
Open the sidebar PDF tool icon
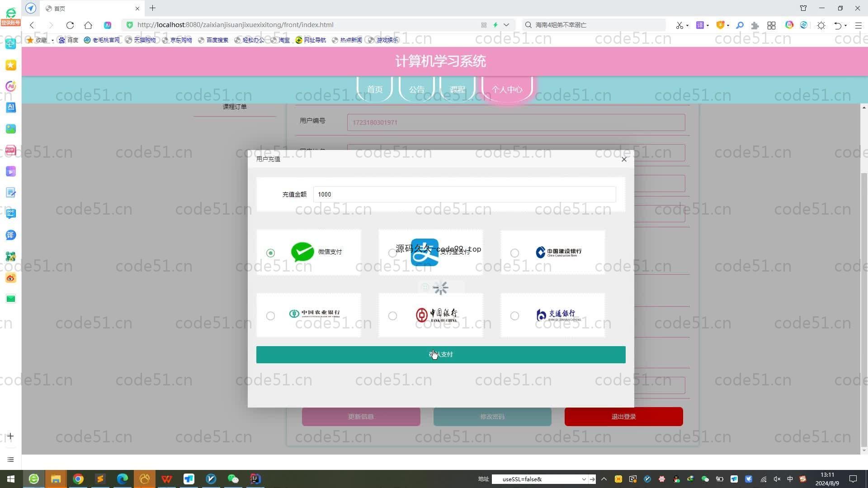click(11, 150)
